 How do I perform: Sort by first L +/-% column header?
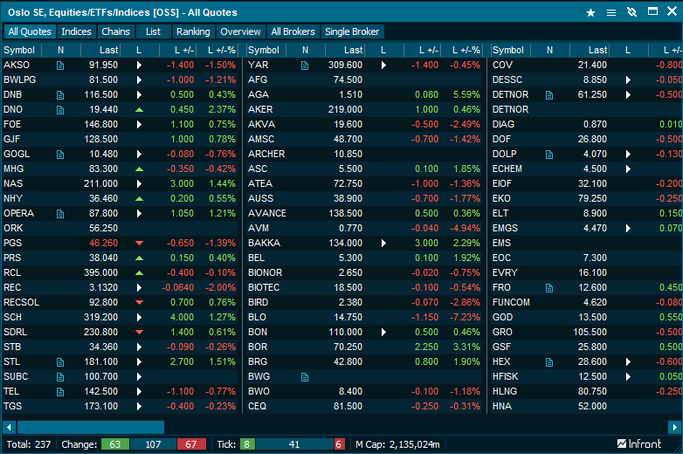point(217,50)
